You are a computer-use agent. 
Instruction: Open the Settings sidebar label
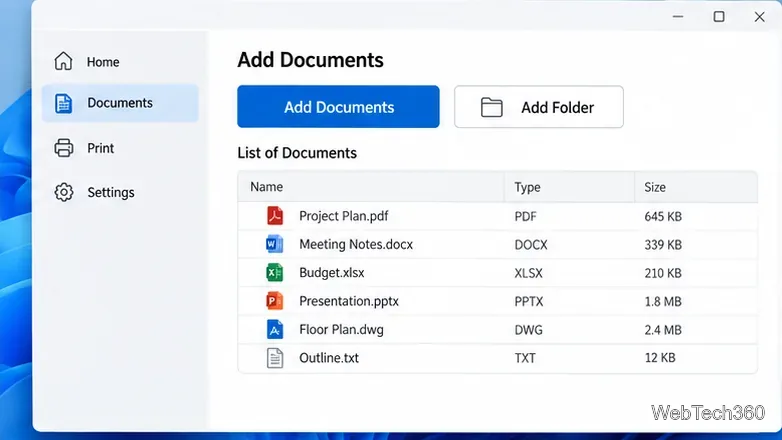(x=111, y=193)
